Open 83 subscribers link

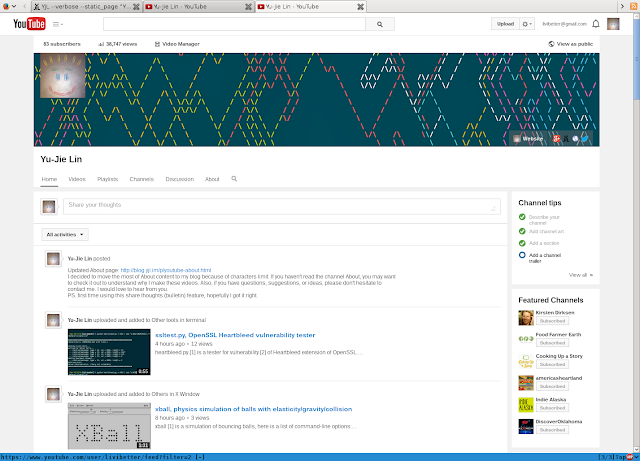pos(62,44)
